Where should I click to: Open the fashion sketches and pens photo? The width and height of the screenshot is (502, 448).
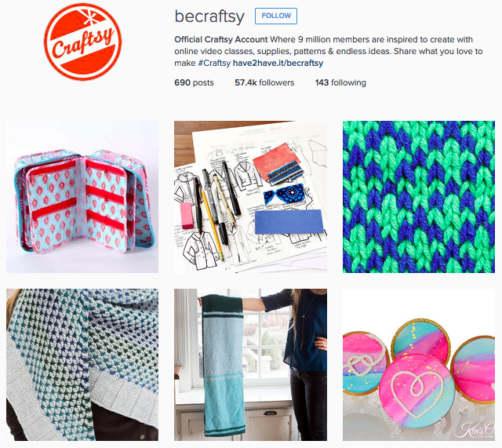pyautogui.click(x=250, y=197)
